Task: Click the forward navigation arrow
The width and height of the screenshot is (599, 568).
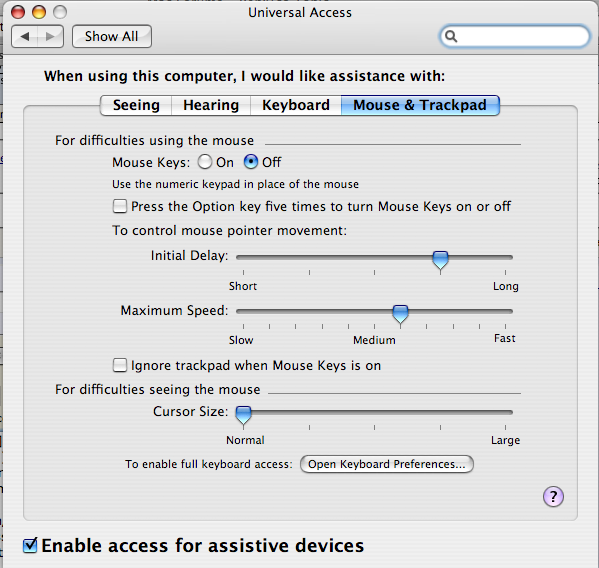Action: pyautogui.click(x=50, y=37)
